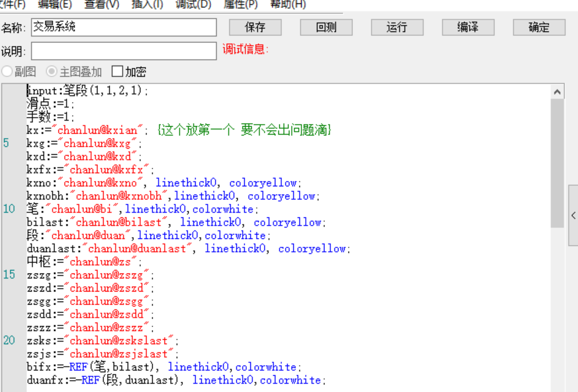Click the code editor's scroll up arrow

point(557,92)
